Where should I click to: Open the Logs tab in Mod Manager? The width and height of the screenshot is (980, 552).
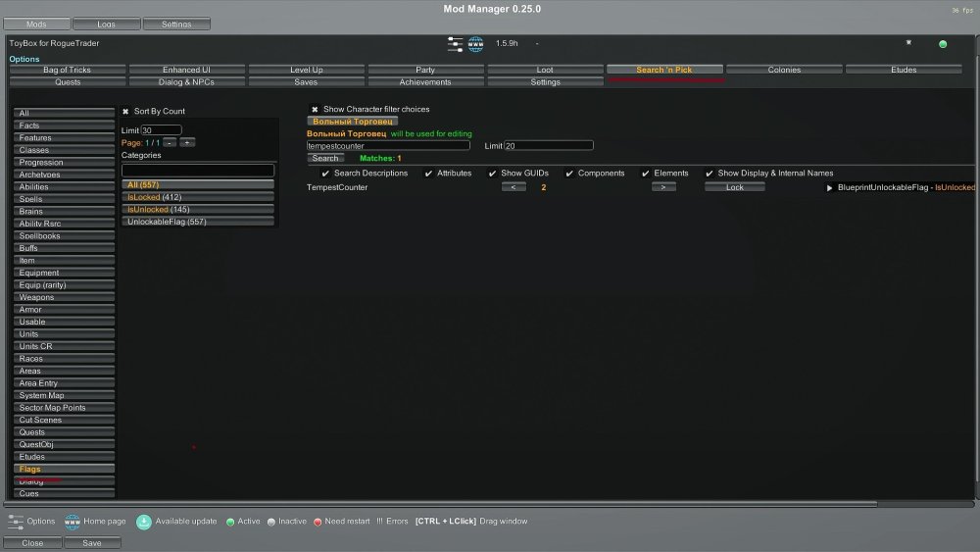tap(106, 24)
